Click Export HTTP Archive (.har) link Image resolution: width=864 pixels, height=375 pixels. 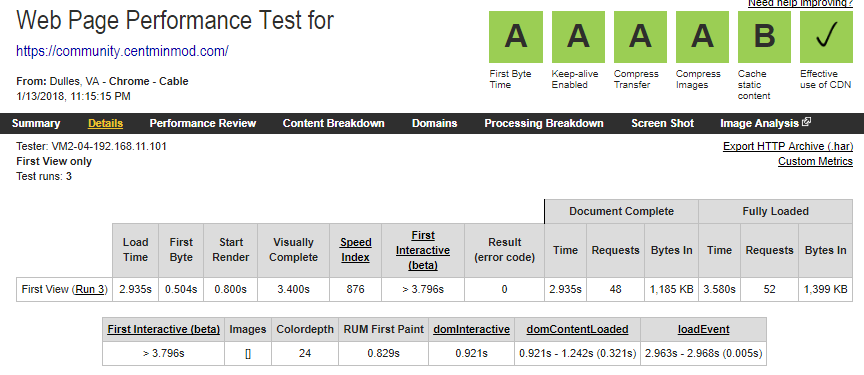[788, 146]
